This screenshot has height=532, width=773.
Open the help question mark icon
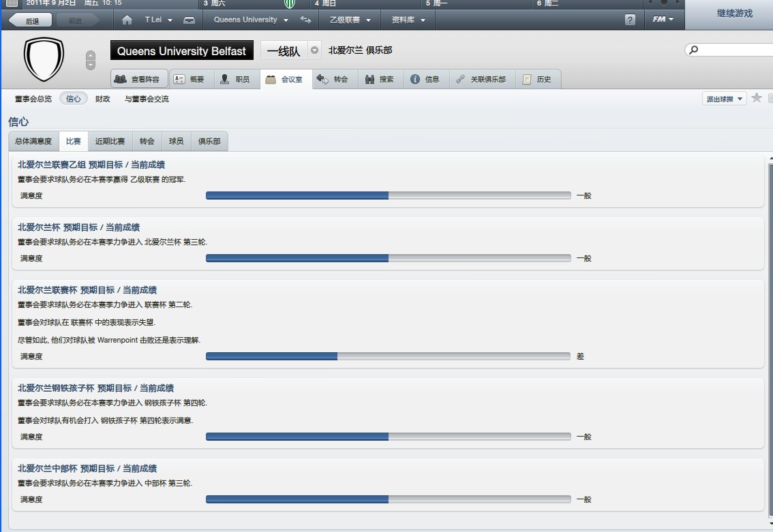[x=630, y=20]
